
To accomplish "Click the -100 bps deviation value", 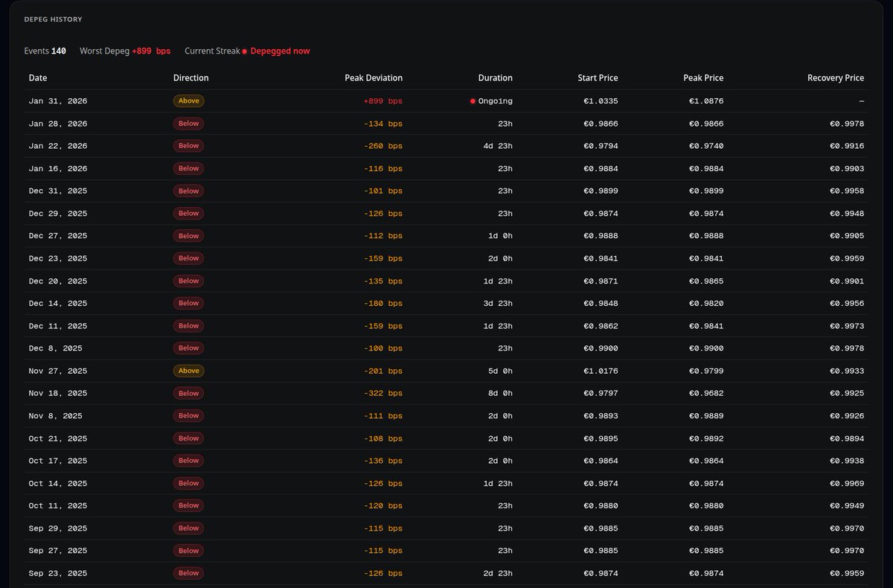I will 383,348.
